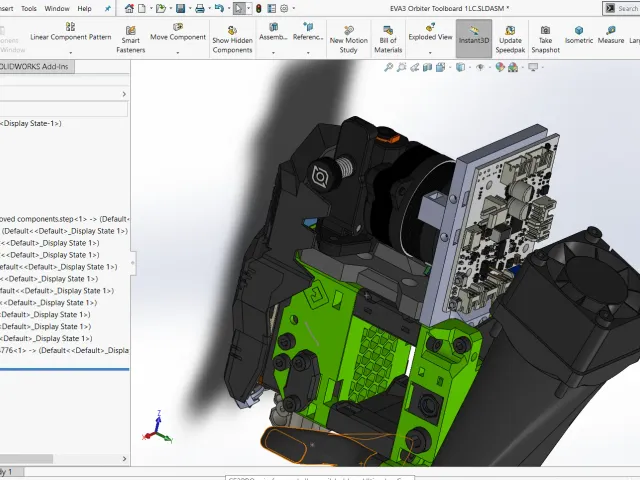This screenshot has width=640, height=480.
Task: Click the Linear Component Pattern tool
Action: [70, 32]
